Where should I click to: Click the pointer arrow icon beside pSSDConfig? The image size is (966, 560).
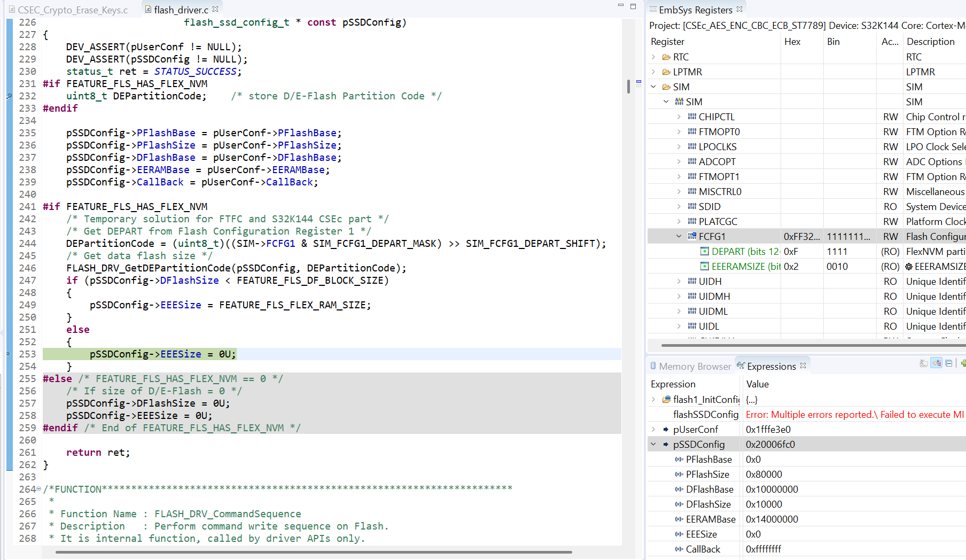(665, 444)
